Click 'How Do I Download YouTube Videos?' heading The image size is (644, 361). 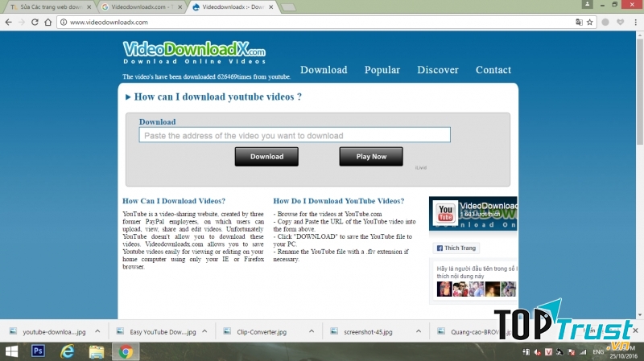click(338, 201)
